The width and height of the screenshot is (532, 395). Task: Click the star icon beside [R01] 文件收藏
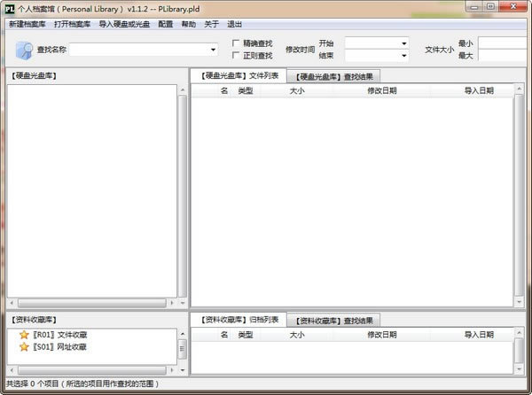tap(24, 335)
